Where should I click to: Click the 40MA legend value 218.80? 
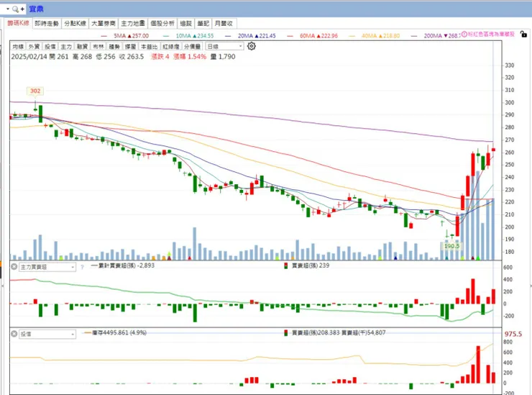(x=390, y=36)
